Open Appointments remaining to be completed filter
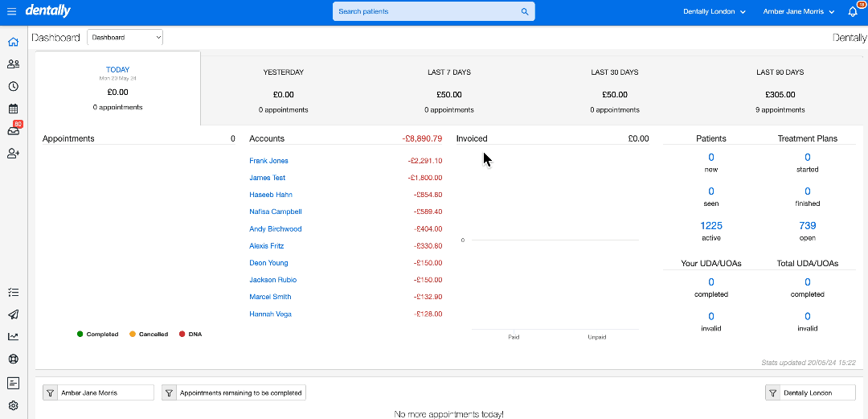The width and height of the screenshot is (868, 419). 234,393
